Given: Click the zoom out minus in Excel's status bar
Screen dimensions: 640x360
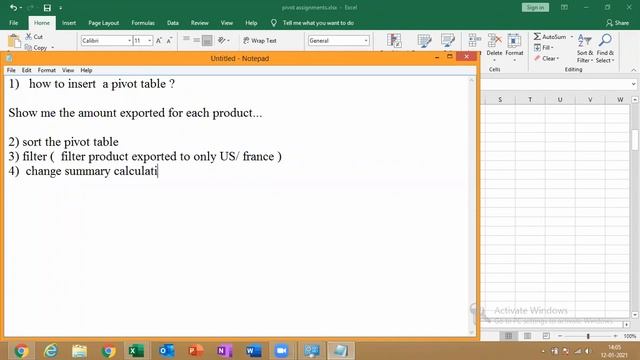Looking at the screenshot, I should click(560, 336).
